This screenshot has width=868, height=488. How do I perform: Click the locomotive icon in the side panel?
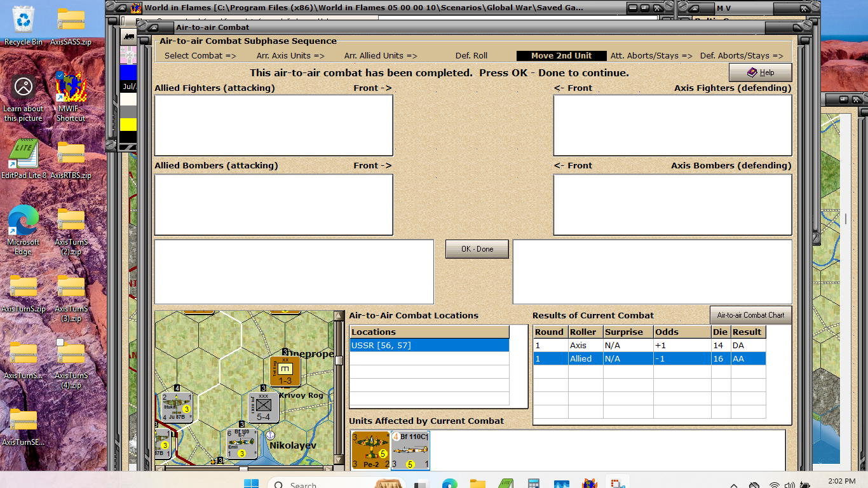(128, 37)
